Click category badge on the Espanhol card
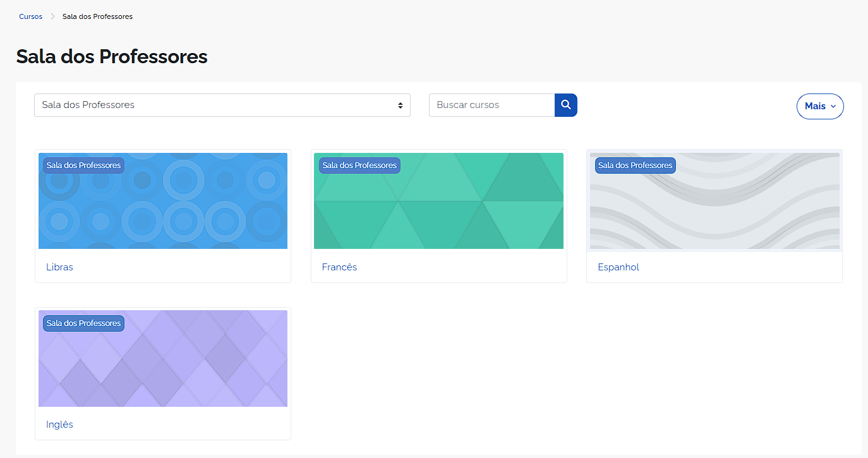 (635, 166)
